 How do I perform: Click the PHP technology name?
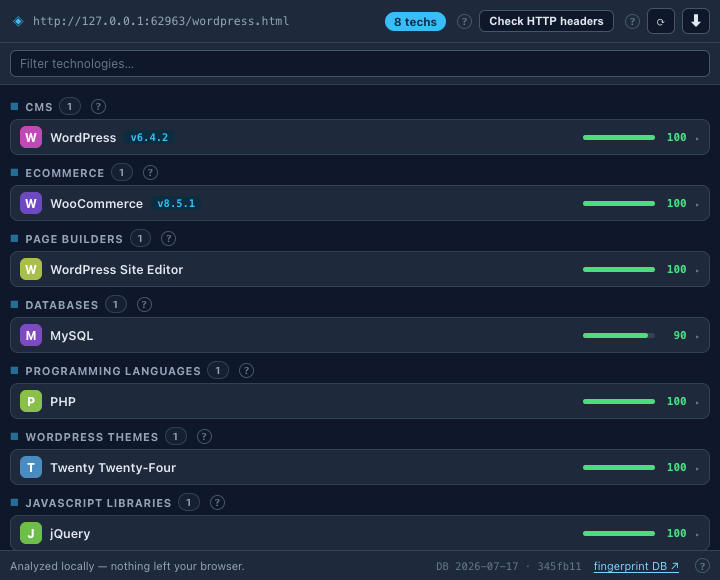(x=63, y=402)
